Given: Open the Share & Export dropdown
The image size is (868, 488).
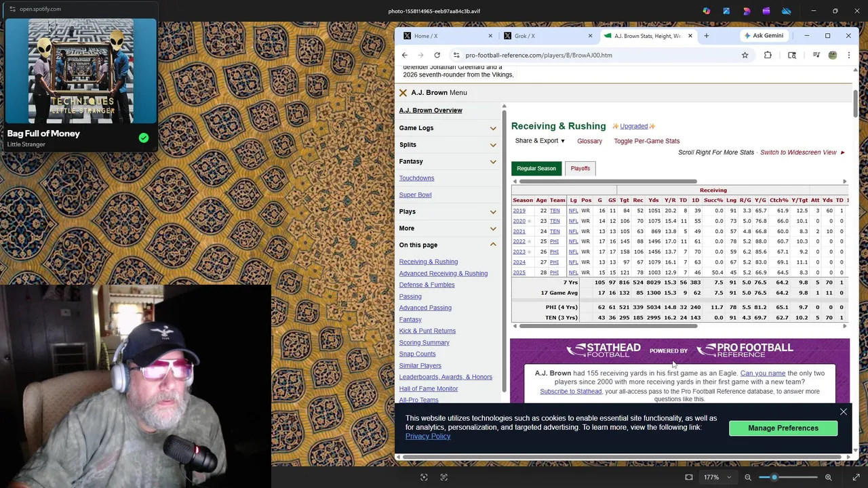Looking at the screenshot, I should pos(540,141).
